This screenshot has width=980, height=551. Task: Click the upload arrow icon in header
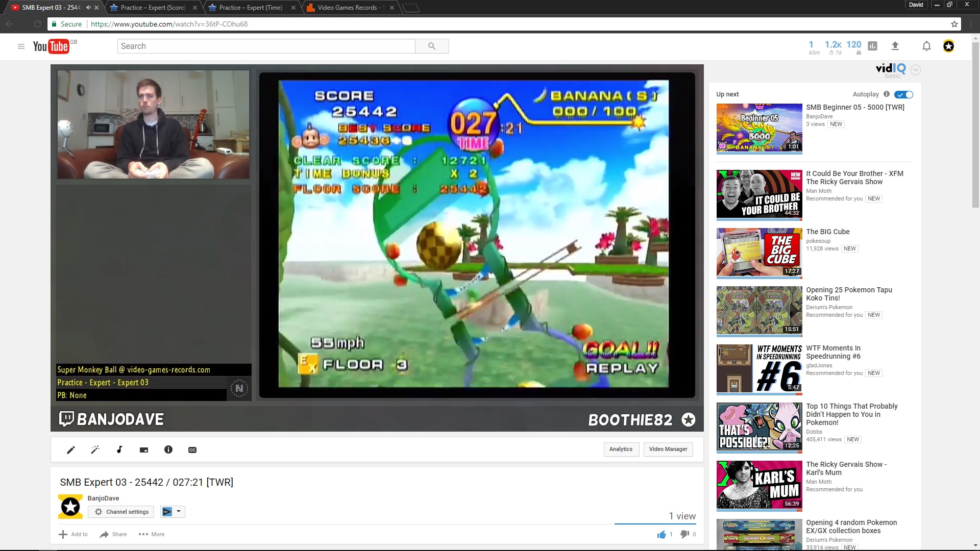[x=895, y=46]
